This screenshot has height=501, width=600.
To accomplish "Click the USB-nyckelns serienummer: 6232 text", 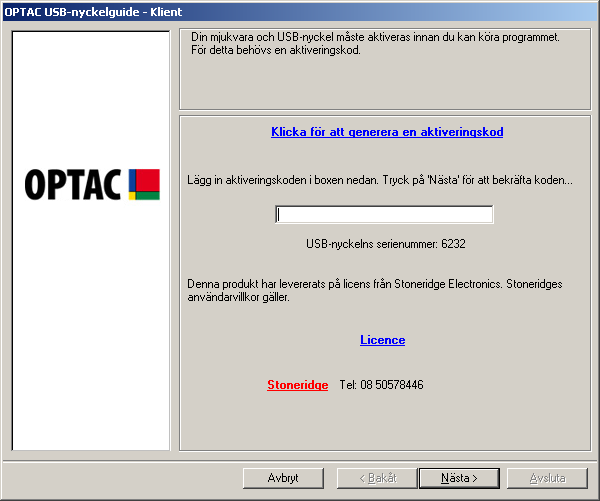I will [x=386, y=244].
